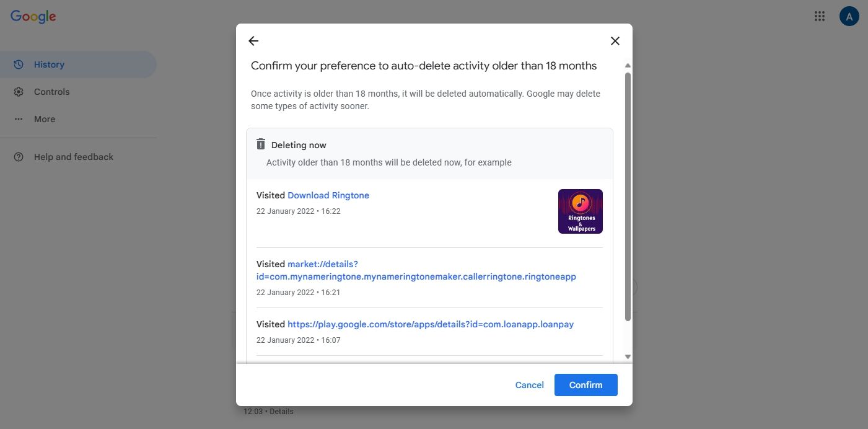Click the Help and feedback question icon

(19, 157)
